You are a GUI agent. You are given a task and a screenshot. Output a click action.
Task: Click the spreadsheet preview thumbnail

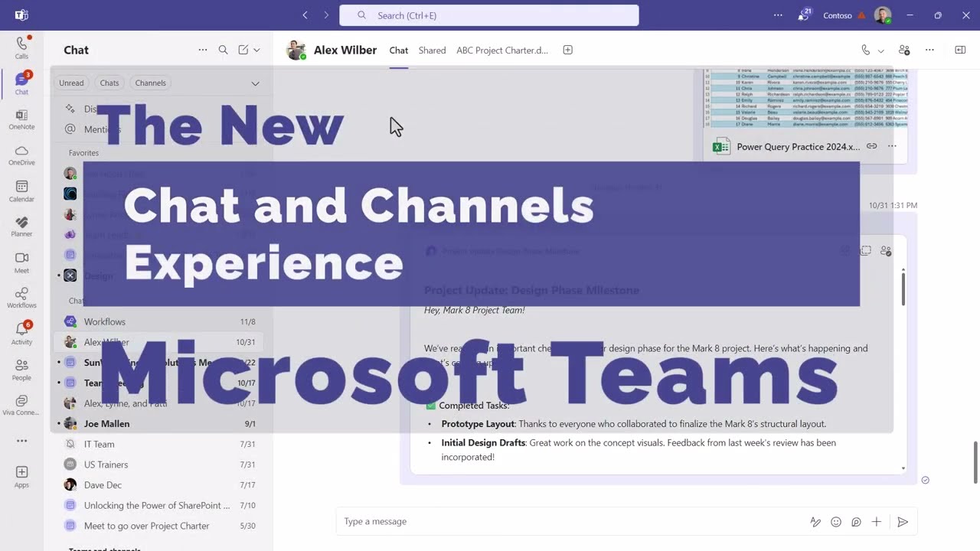coord(805,98)
